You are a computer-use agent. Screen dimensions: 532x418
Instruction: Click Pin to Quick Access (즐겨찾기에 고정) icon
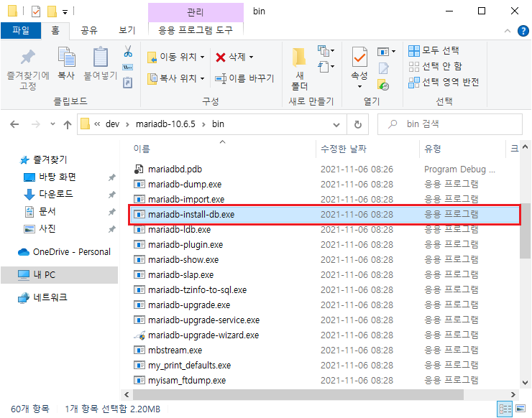coord(28,57)
